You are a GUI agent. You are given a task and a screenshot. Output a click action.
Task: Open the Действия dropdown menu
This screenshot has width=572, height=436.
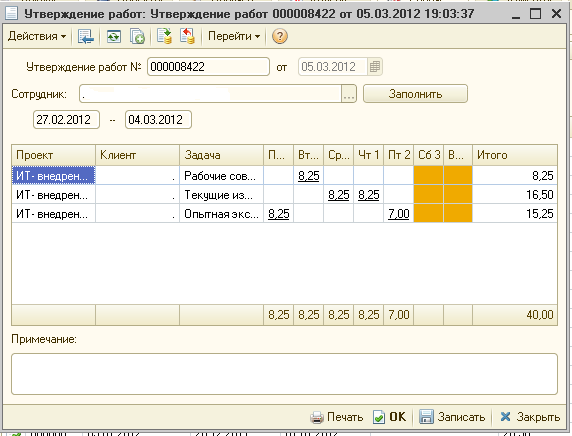[37, 36]
